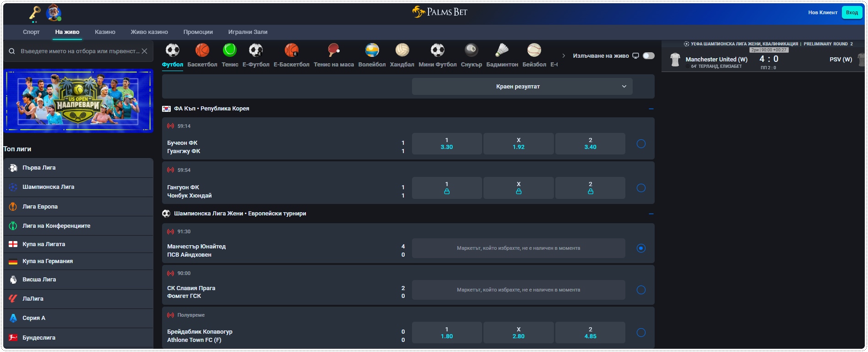This screenshot has height=352, width=868.
Task: Select the Тенис sport icon
Action: click(230, 50)
